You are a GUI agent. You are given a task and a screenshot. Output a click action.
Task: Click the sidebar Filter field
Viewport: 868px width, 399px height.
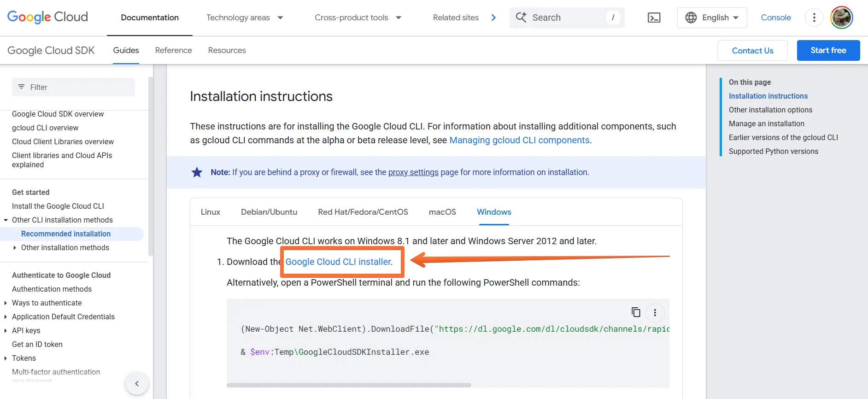73,87
